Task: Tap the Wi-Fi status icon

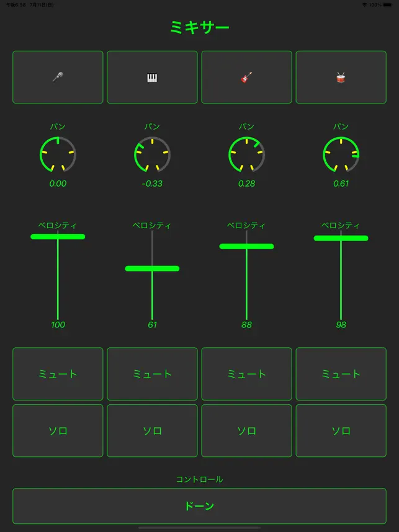Action: (x=365, y=5)
